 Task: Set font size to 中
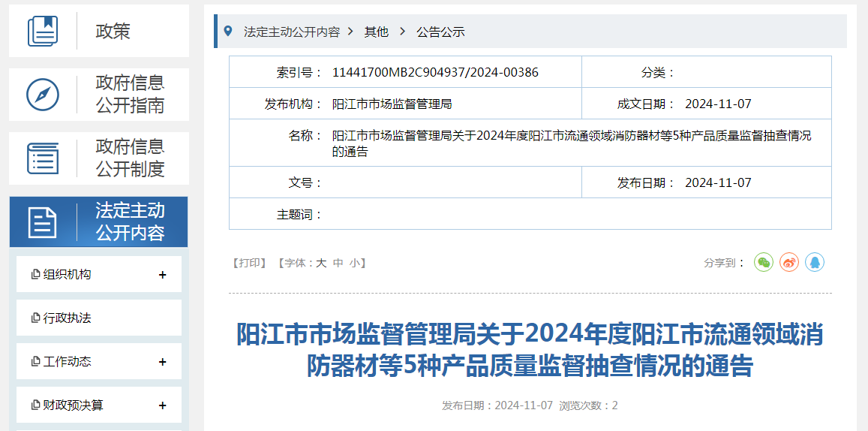pyautogui.click(x=338, y=263)
